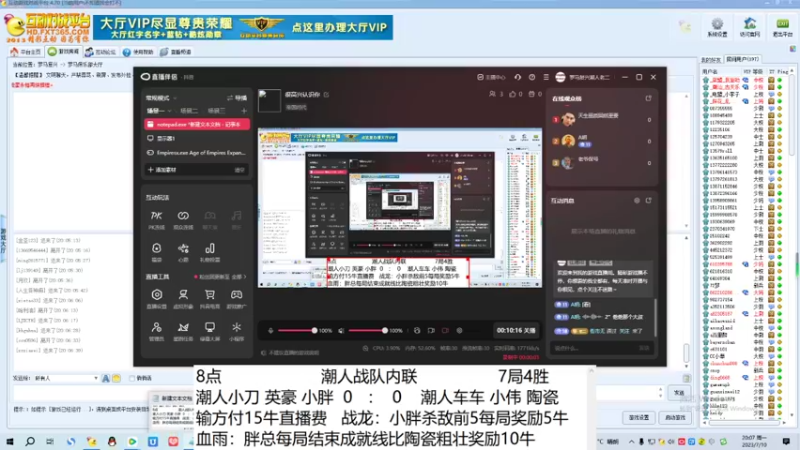This screenshot has width=800, height=450.
Task: Open the 心愿 wish tool
Action: pyautogui.click(x=183, y=252)
